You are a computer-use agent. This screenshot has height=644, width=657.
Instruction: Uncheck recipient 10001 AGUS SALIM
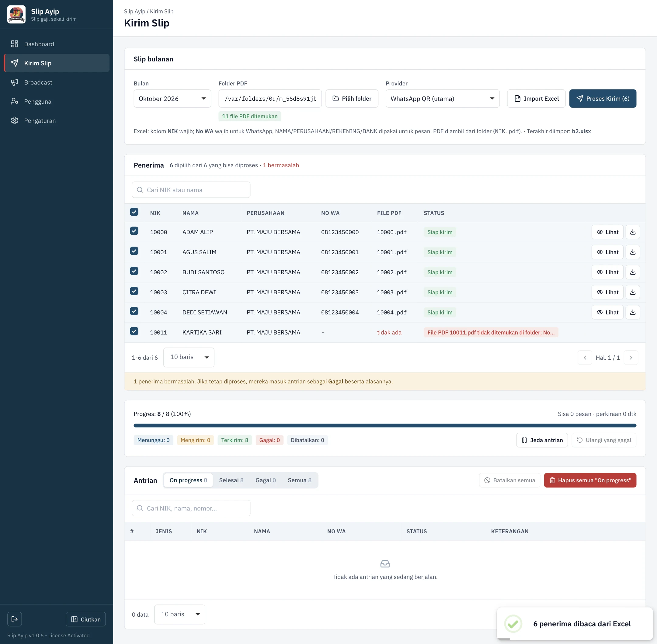134,251
